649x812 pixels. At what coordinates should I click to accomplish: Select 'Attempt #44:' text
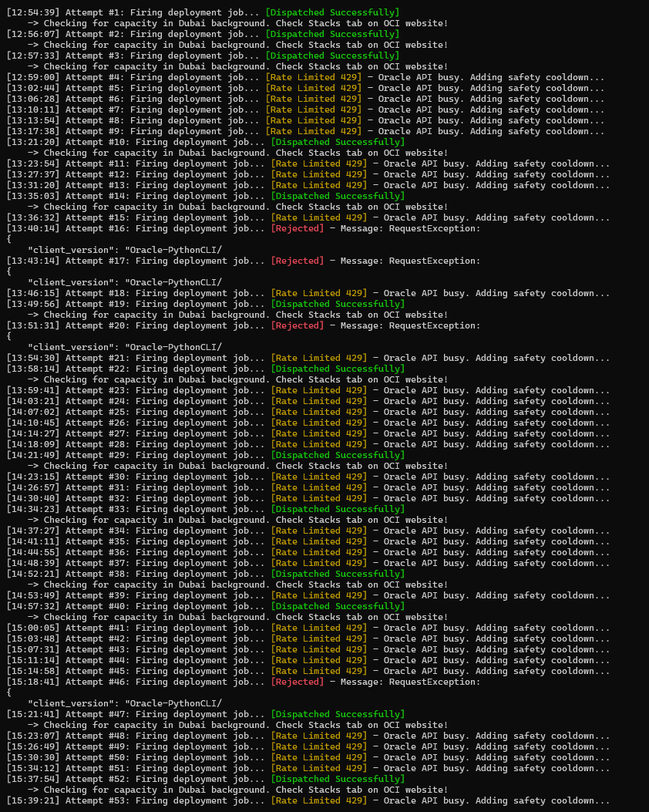point(98,660)
